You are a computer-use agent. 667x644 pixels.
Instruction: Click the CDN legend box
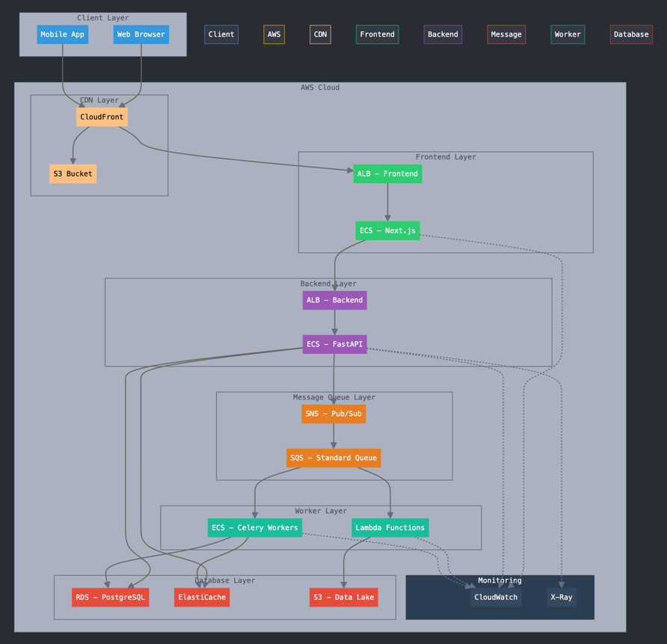point(320,34)
